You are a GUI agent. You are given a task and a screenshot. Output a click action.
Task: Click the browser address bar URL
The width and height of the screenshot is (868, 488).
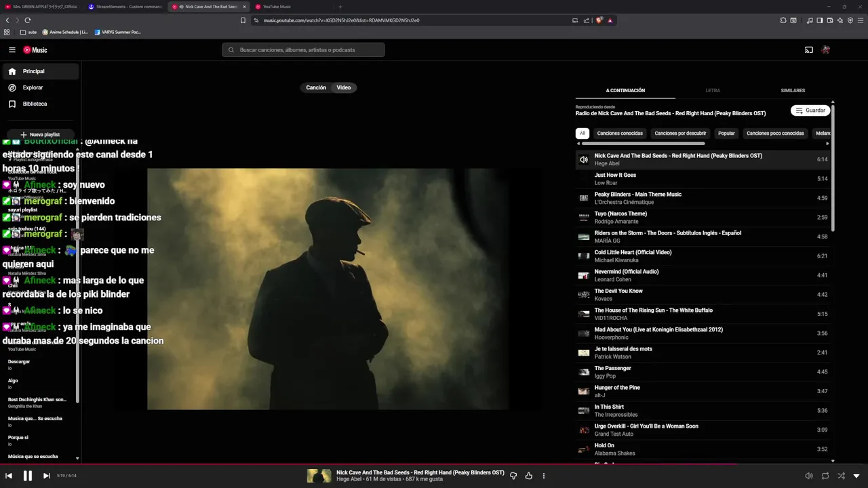pos(341,20)
